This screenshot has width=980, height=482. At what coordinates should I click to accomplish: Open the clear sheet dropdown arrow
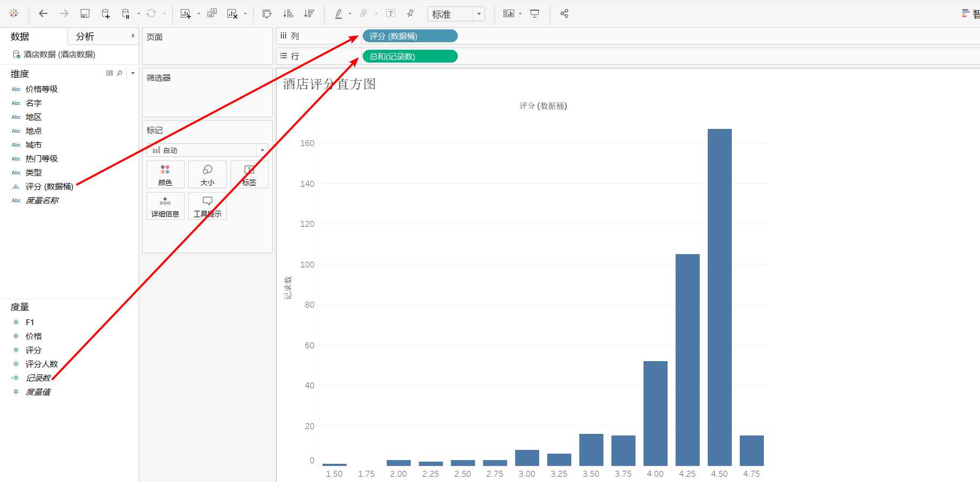click(245, 14)
